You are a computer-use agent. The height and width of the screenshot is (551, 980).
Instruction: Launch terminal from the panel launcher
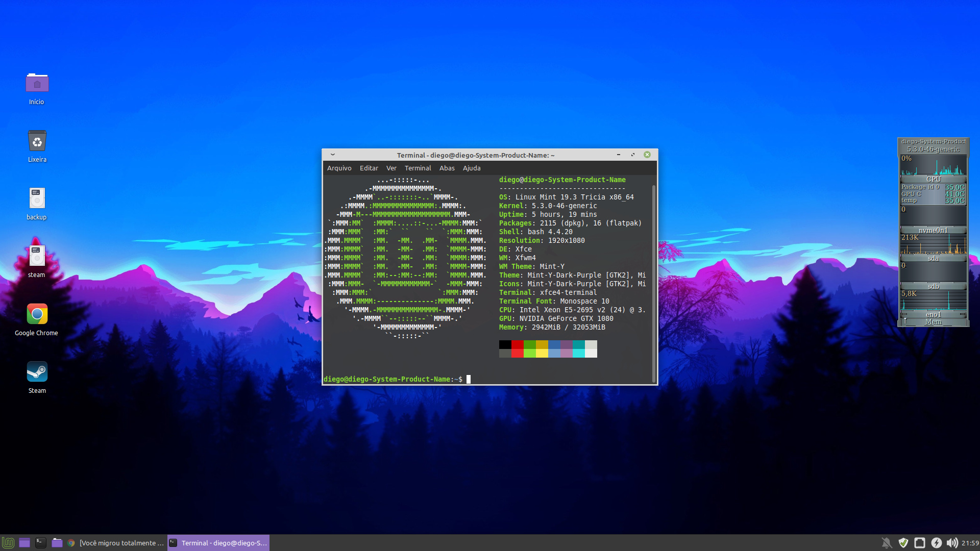pyautogui.click(x=41, y=543)
